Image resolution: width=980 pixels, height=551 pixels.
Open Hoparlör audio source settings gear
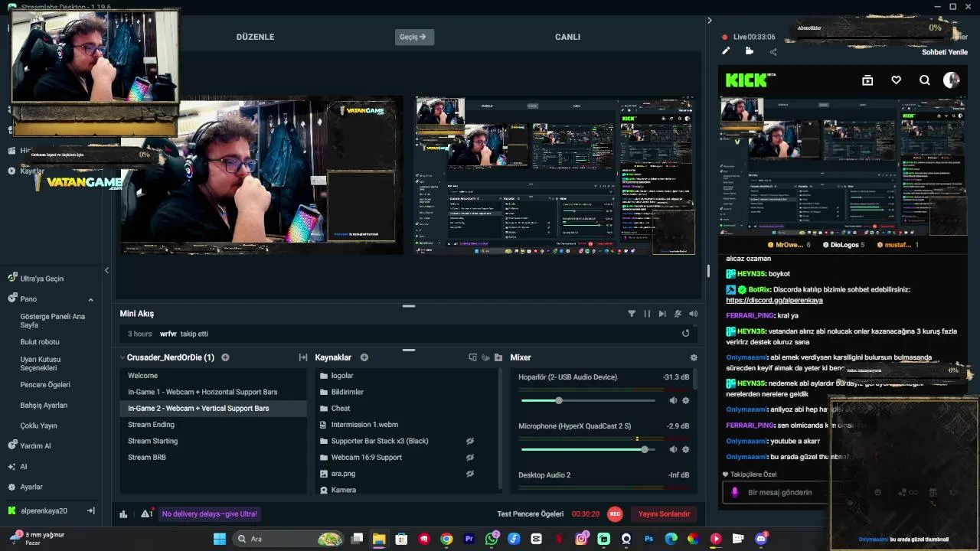pos(685,400)
